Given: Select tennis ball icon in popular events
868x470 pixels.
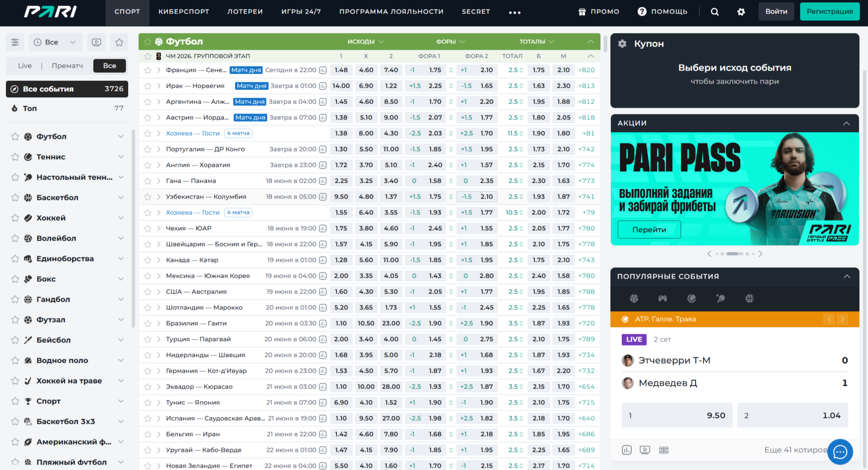Looking at the screenshot, I should [x=691, y=299].
